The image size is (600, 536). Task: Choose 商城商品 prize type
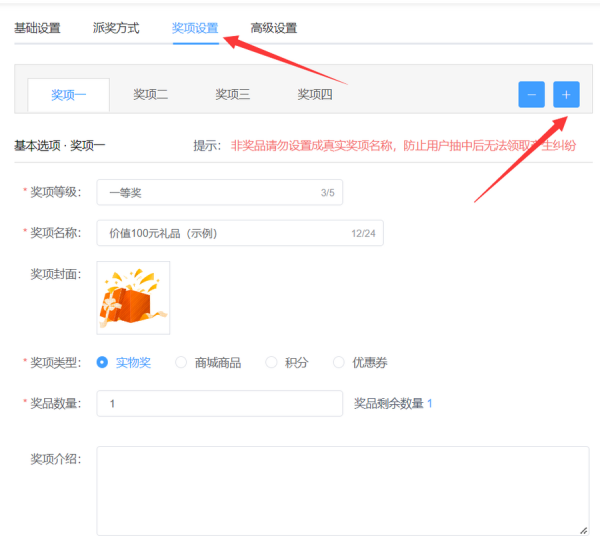click(x=208, y=362)
